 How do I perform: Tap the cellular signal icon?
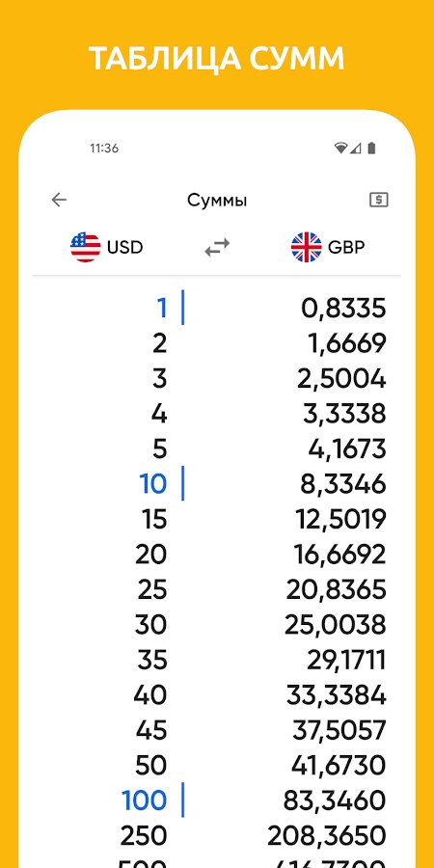coord(355,148)
